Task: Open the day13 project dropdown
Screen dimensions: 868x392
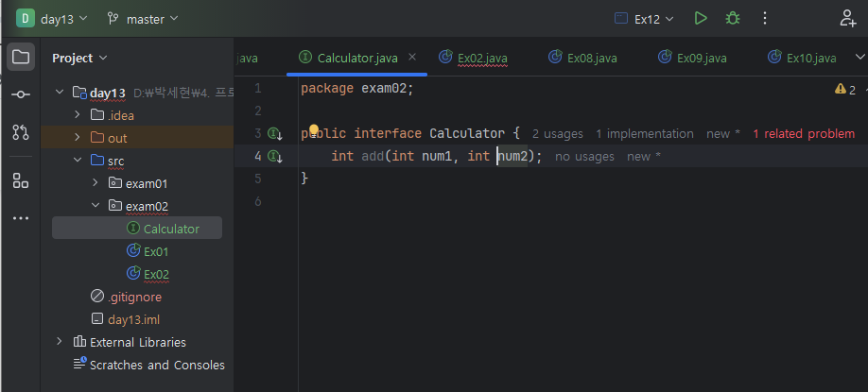Action: pyautogui.click(x=54, y=18)
